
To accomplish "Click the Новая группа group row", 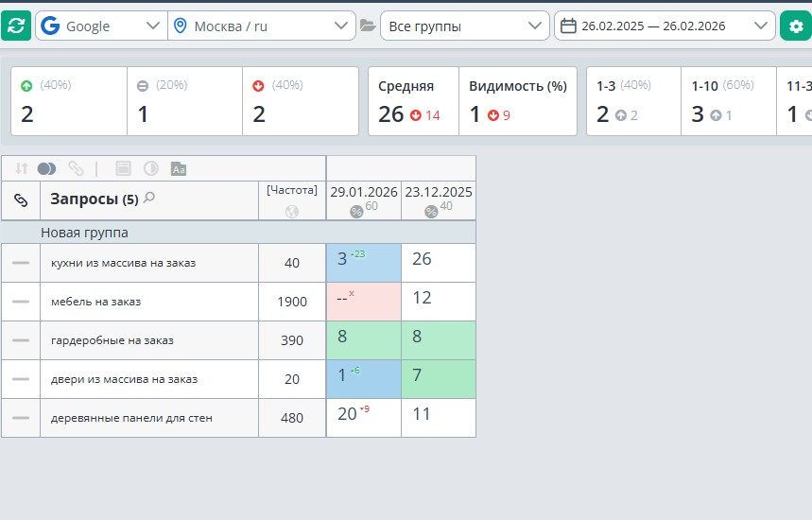I will 238,233.
